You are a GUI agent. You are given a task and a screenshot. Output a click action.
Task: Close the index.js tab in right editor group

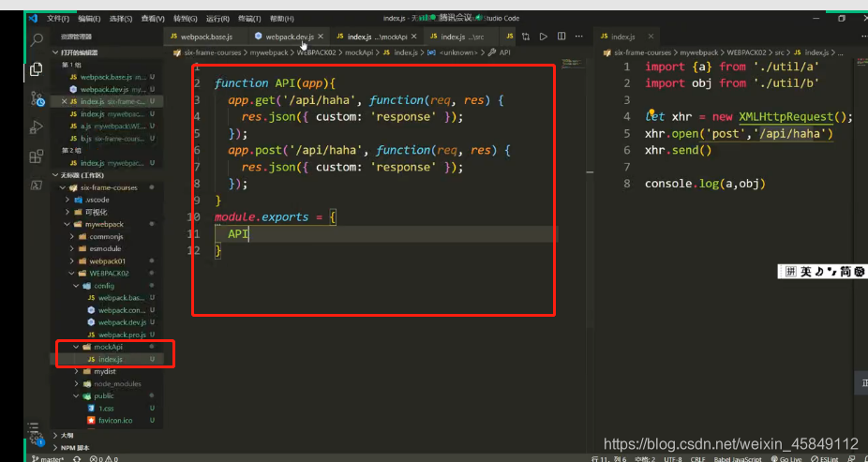pyautogui.click(x=651, y=37)
